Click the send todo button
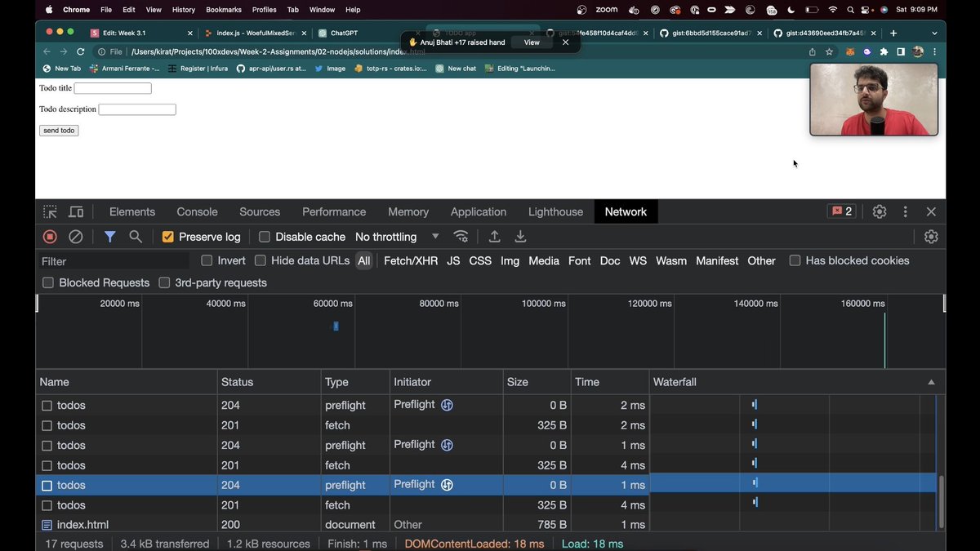Viewport: 980px width, 551px height. click(58, 130)
